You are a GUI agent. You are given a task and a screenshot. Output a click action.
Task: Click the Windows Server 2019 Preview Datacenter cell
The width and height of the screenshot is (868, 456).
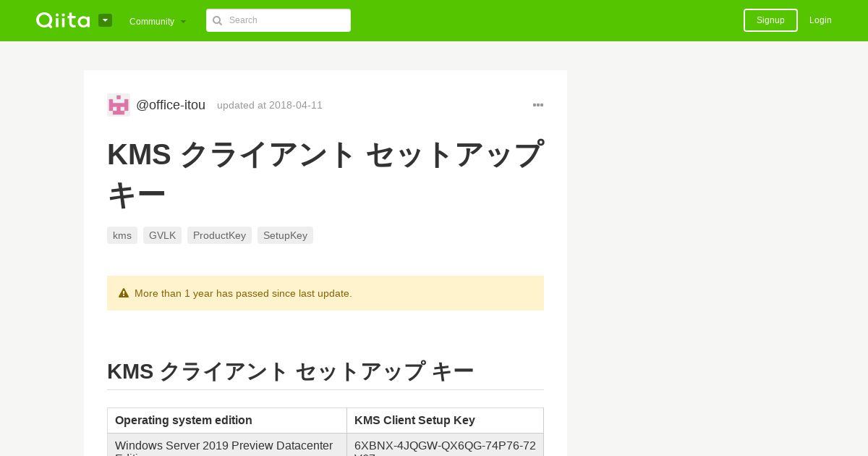pos(227,445)
